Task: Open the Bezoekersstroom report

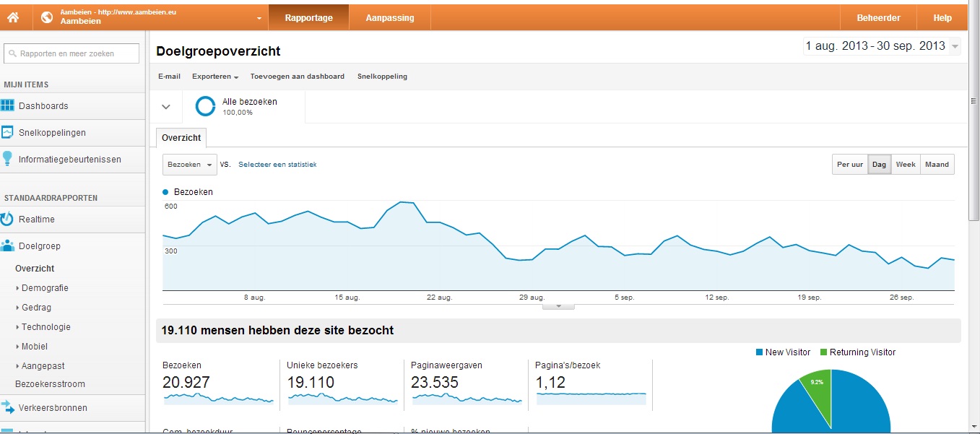Action: click(x=50, y=384)
